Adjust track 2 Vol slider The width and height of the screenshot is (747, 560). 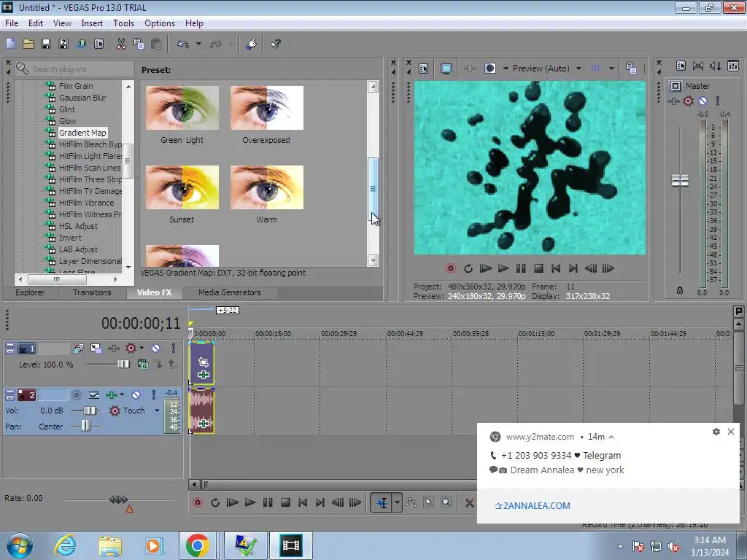click(x=89, y=411)
